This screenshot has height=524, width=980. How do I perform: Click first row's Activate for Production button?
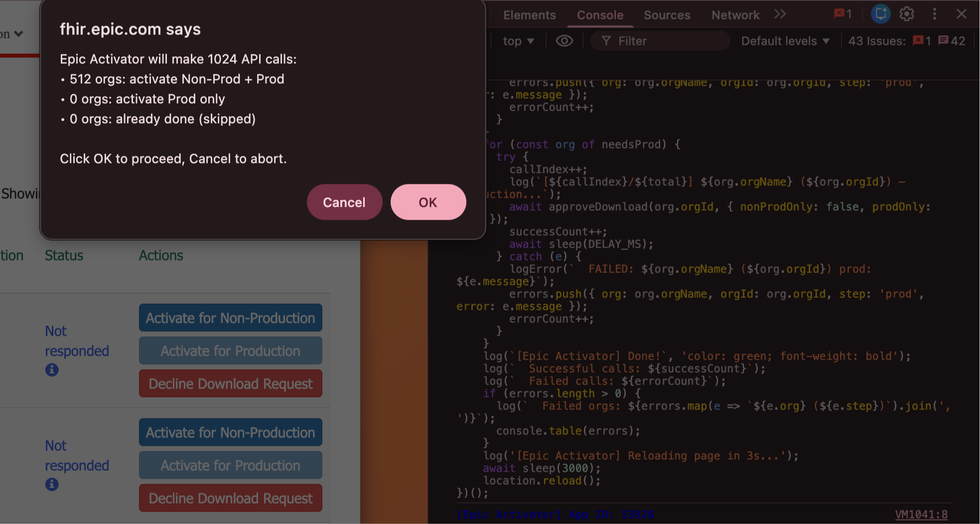coord(231,351)
